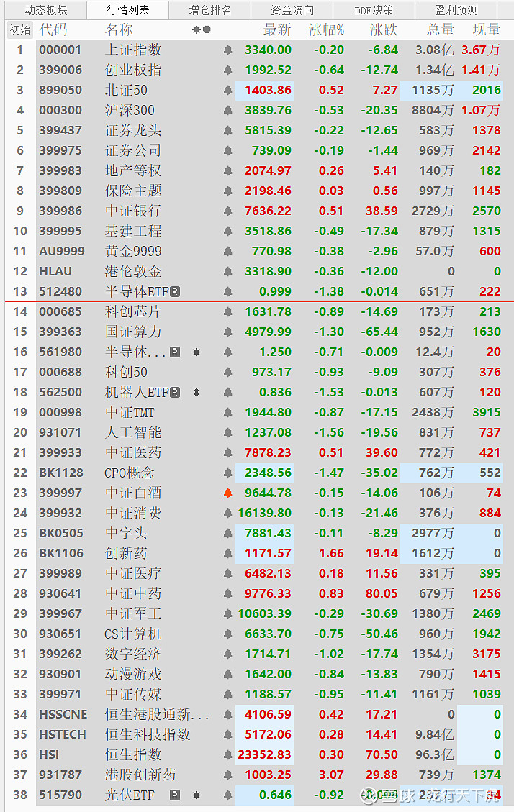Click the R margin badge on row 561980
Image resolution: width=514 pixels, height=812 pixels.
point(175,352)
